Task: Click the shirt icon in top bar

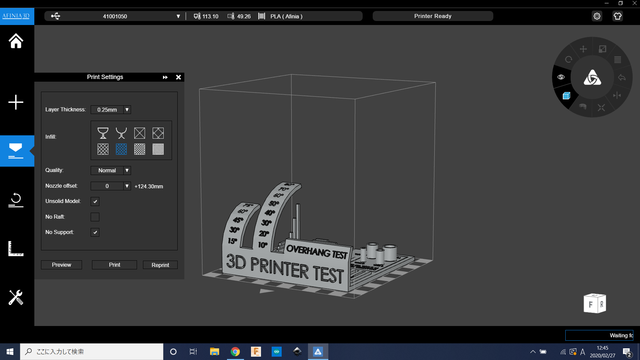Action: pos(617,16)
